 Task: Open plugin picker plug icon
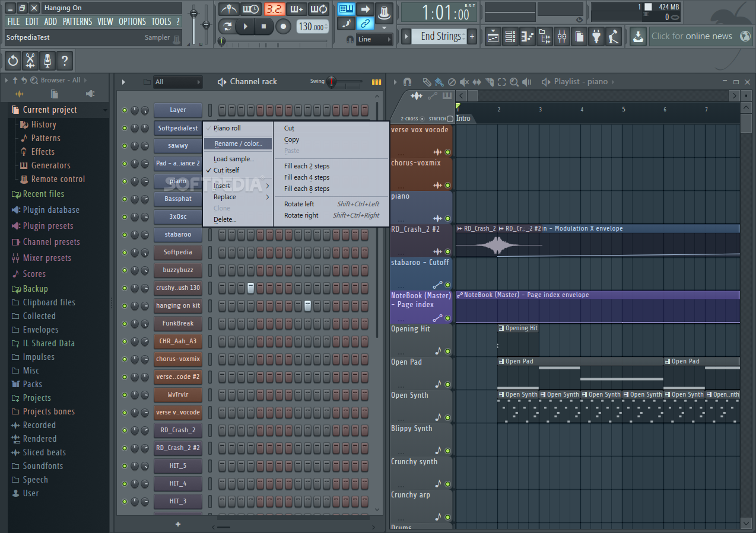click(x=596, y=37)
